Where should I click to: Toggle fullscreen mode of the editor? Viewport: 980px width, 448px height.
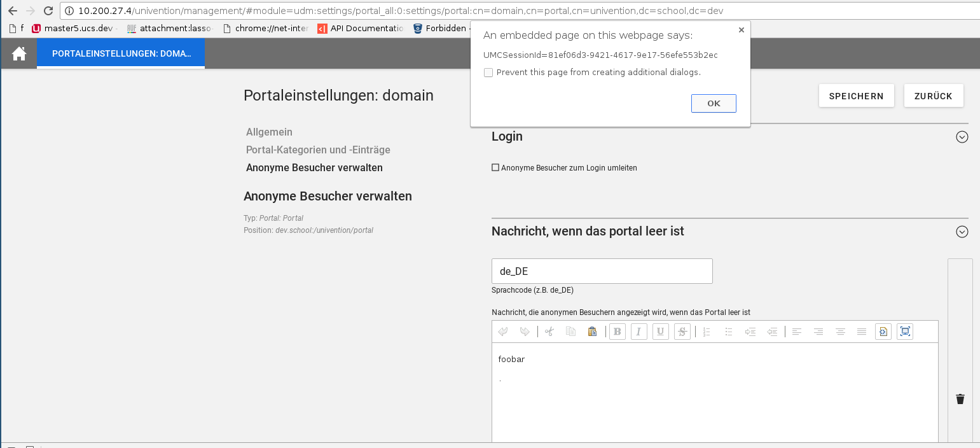pos(904,332)
